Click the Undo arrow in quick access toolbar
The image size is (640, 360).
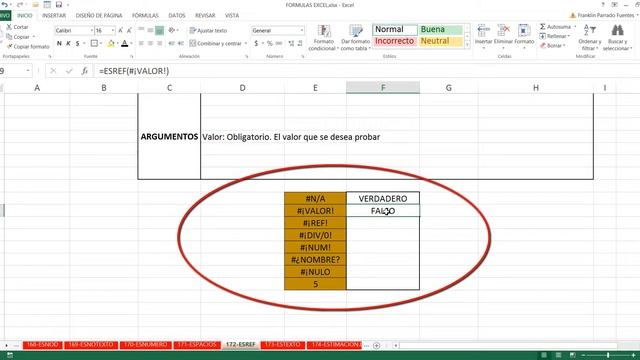4,4
